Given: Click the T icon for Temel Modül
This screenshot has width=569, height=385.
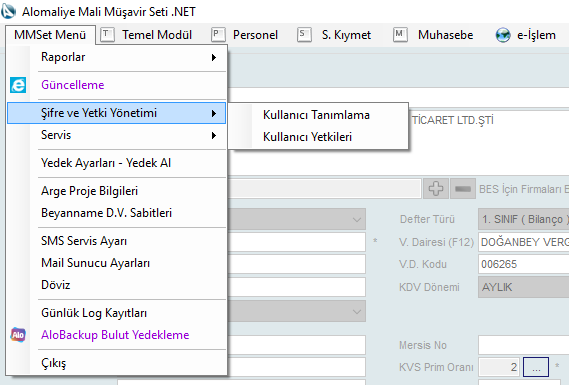Looking at the screenshot, I should coord(107,35).
